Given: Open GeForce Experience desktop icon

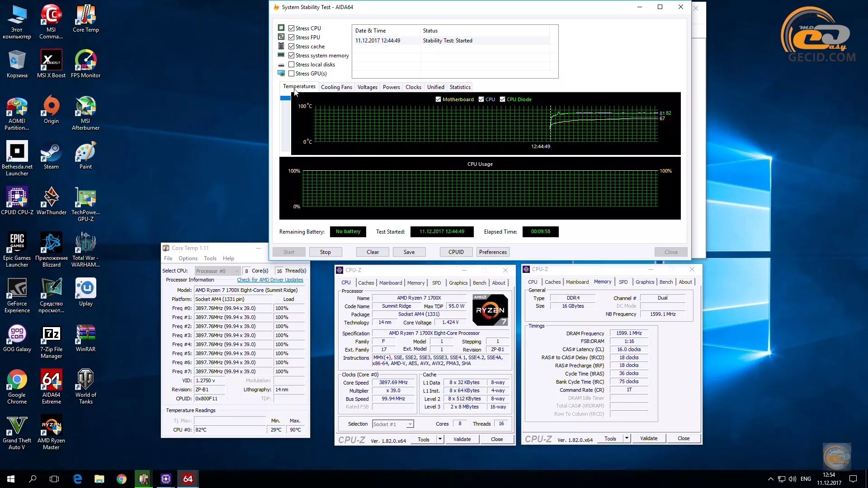Looking at the screenshot, I should pyautogui.click(x=17, y=296).
